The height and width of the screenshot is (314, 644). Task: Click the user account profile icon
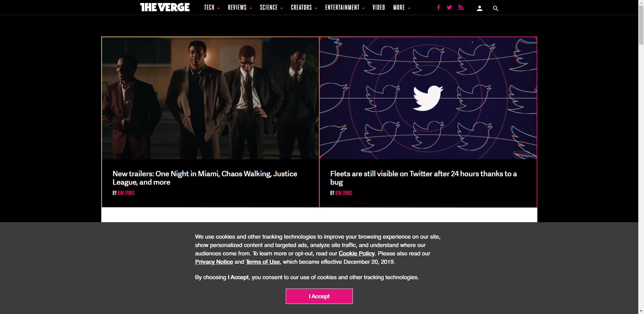480,8
